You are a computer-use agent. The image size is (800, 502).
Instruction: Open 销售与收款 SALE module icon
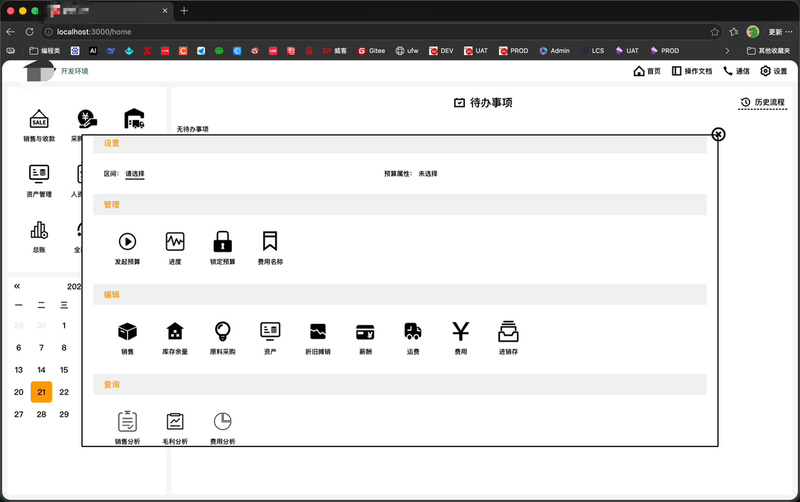pyautogui.click(x=39, y=119)
